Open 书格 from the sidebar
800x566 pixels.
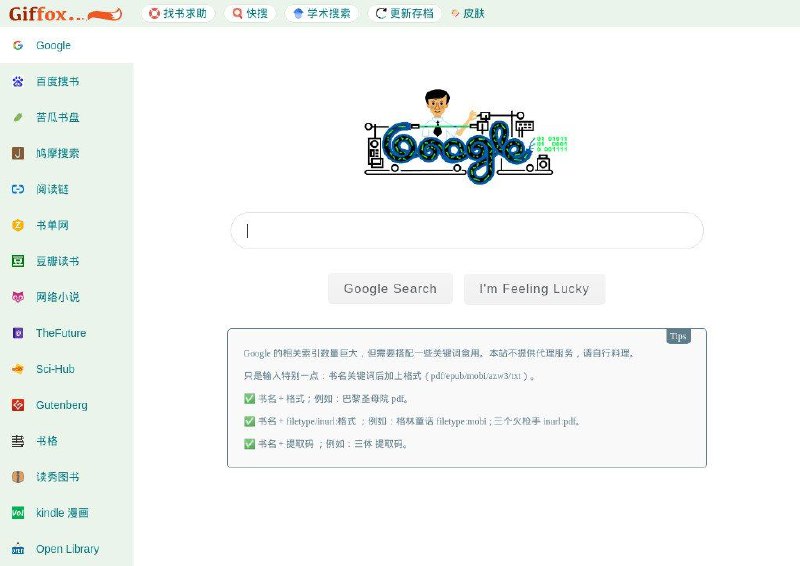coord(67,441)
